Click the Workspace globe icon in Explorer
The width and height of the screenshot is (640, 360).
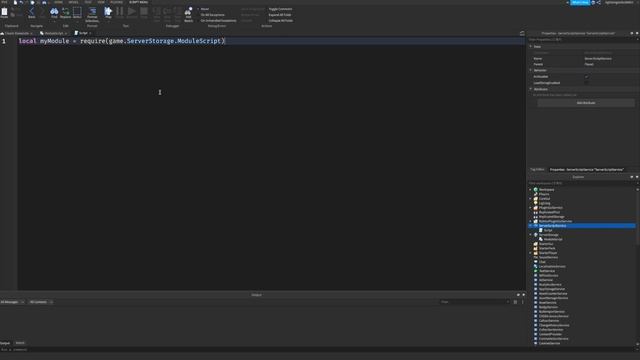[536, 190]
